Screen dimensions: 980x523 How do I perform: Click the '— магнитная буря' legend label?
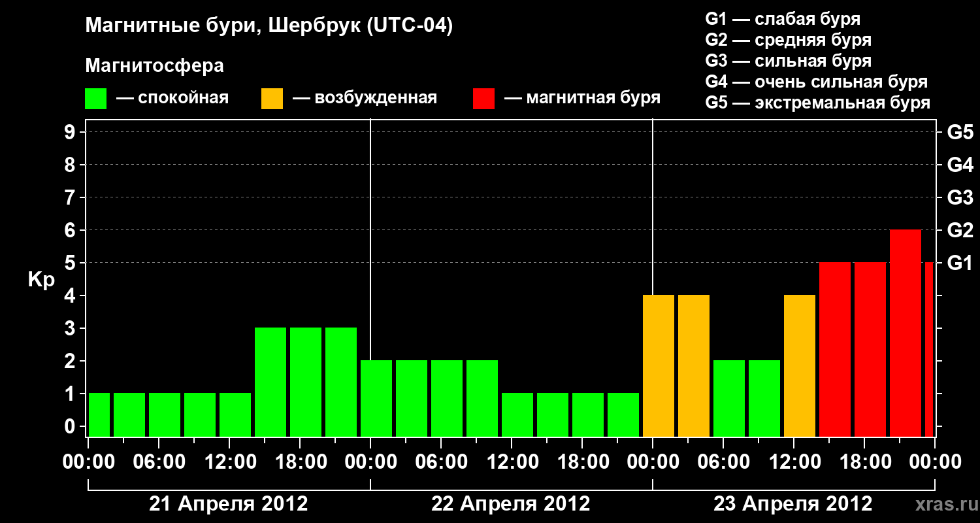tap(582, 98)
